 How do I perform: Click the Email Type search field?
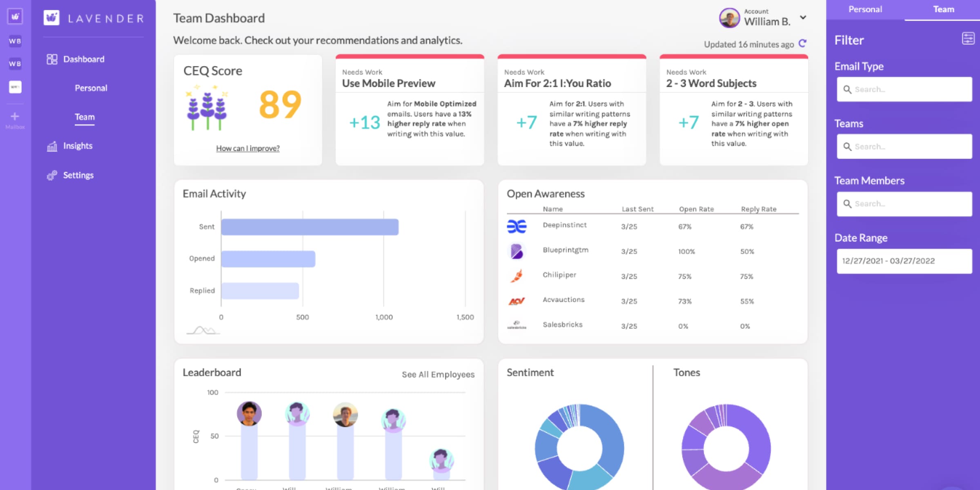pyautogui.click(x=904, y=89)
